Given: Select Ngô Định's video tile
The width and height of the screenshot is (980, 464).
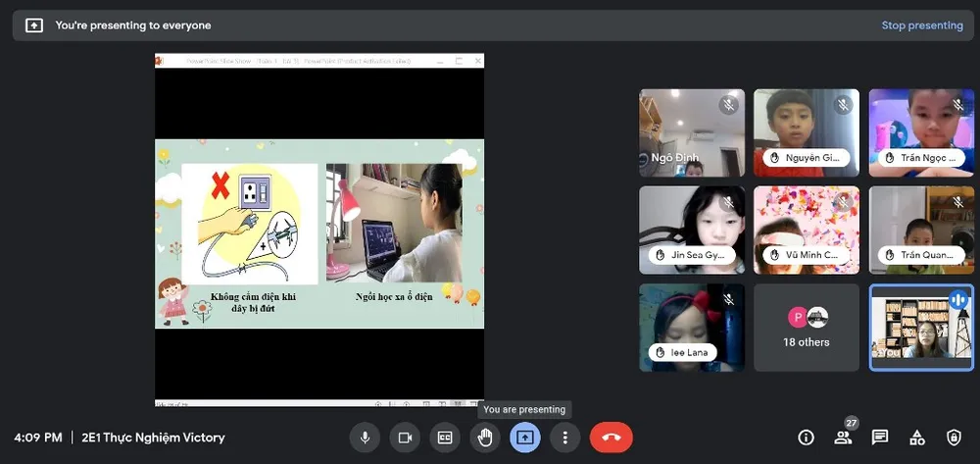Looking at the screenshot, I should coord(691,132).
